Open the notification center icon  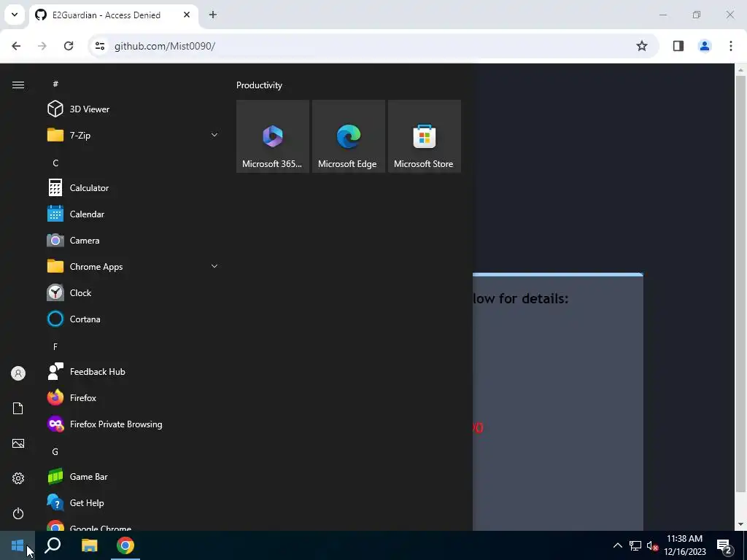pos(724,545)
